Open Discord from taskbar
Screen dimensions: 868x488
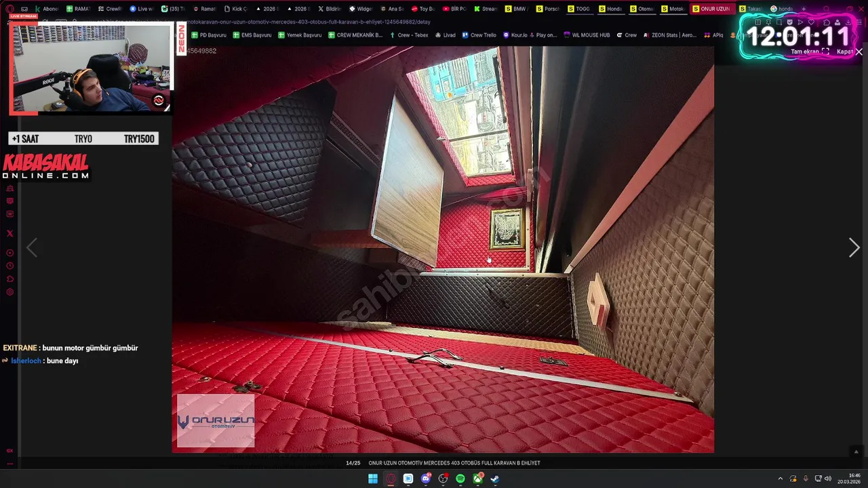point(426,479)
